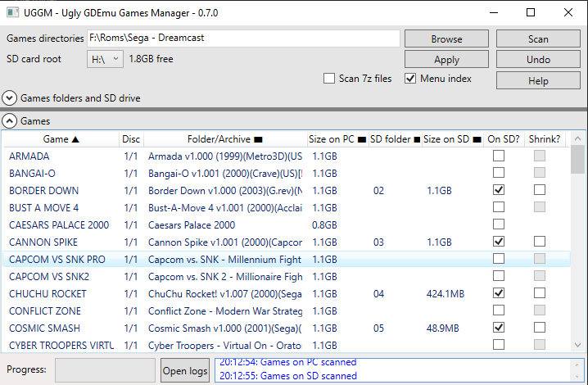Click Folder/Archive column header
Viewport: 588px width, 385px height.
point(225,139)
